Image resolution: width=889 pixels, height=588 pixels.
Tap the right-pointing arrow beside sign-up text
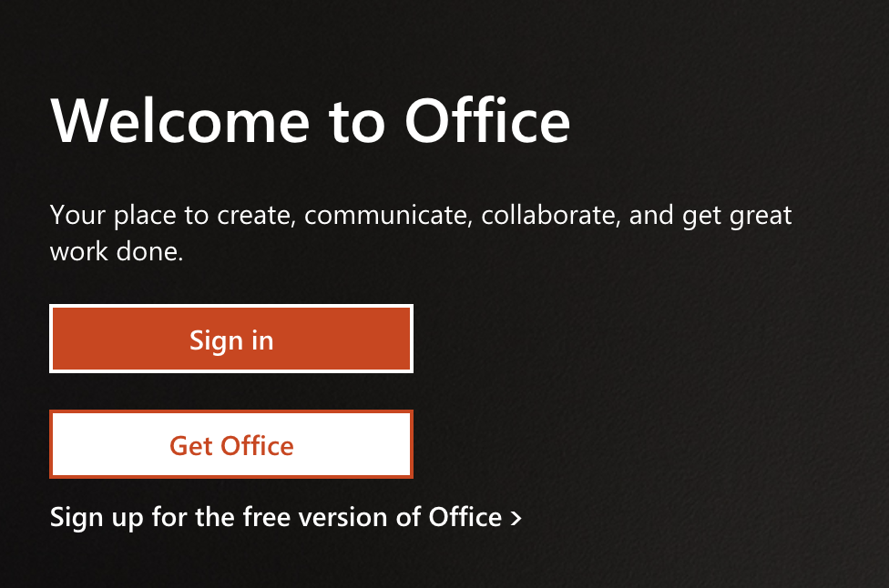click(516, 518)
